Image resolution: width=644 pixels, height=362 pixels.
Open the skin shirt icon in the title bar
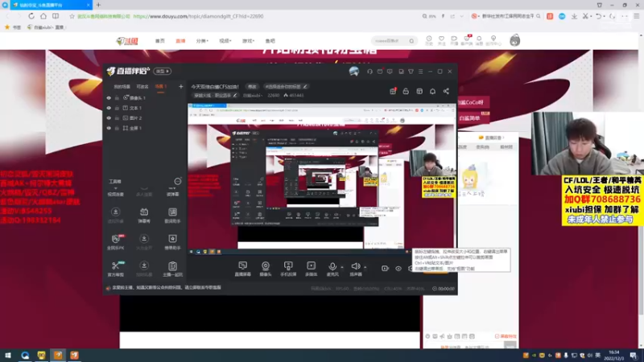(x=411, y=72)
